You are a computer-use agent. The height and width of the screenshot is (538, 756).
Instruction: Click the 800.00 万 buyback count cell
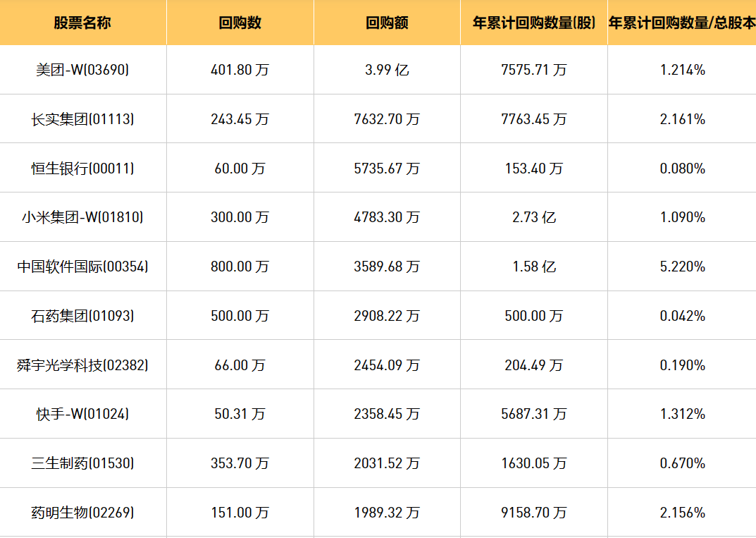click(x=240, y=267)
